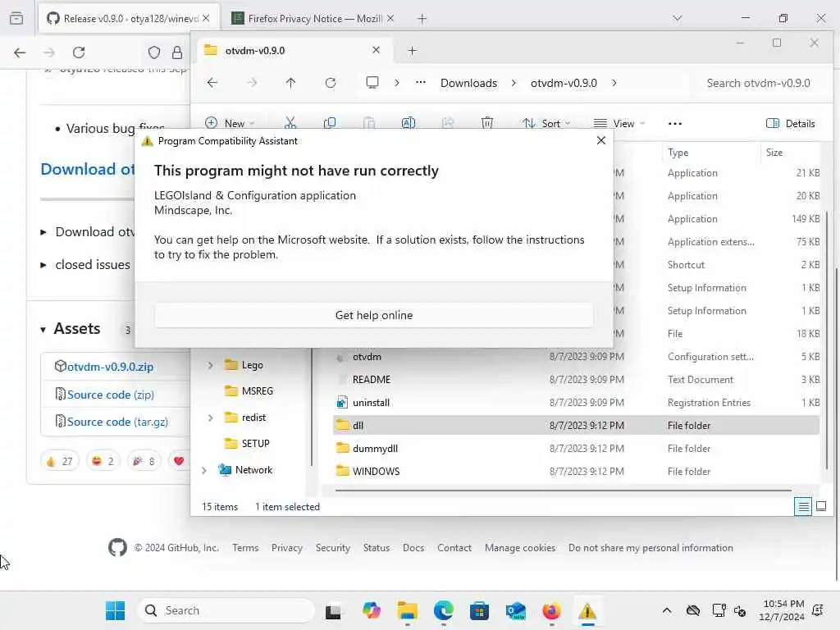This screenshot has height=630, width=840.
Task: Select the uninstall registry entries file
Action: pos(576,403)
